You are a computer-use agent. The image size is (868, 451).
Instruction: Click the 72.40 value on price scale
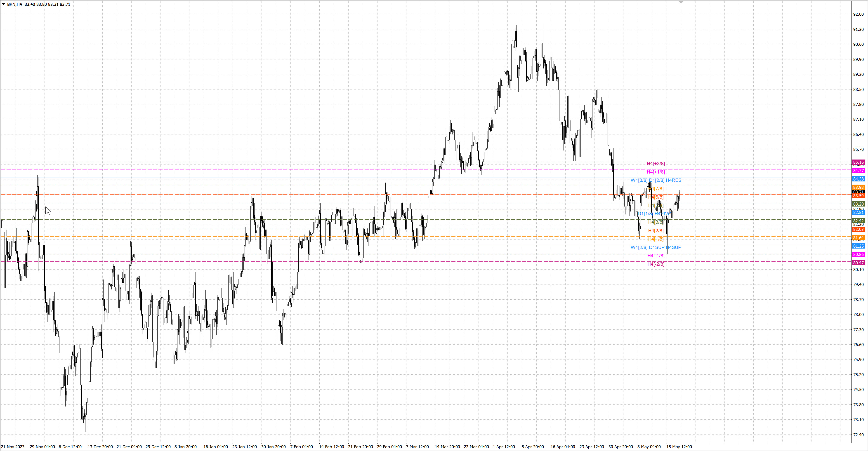tap(858, 435)
